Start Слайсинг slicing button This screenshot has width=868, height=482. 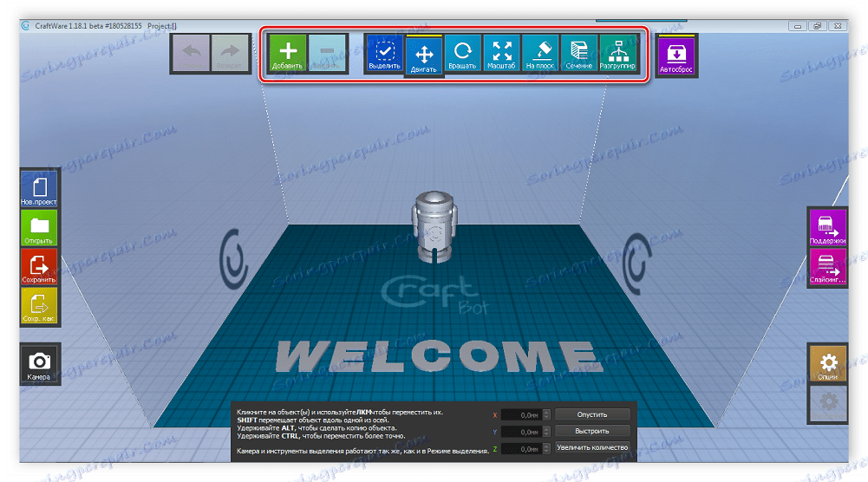click(827, 266)
